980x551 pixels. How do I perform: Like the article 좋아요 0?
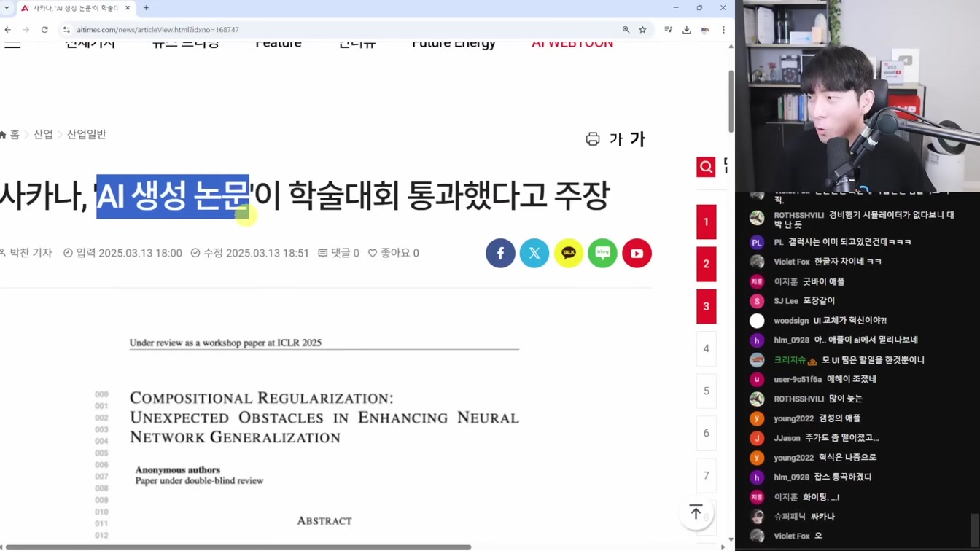(x=393, y=253)
